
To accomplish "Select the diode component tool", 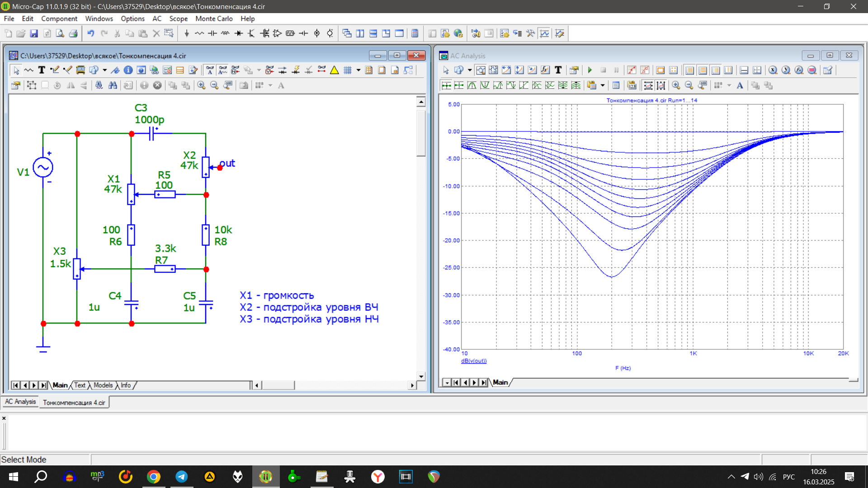I will coord(239,33).
